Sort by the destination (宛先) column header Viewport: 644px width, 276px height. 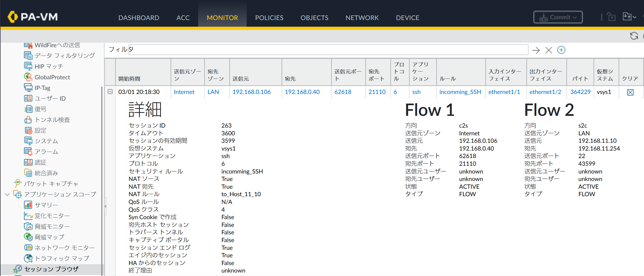pos(307,72)
